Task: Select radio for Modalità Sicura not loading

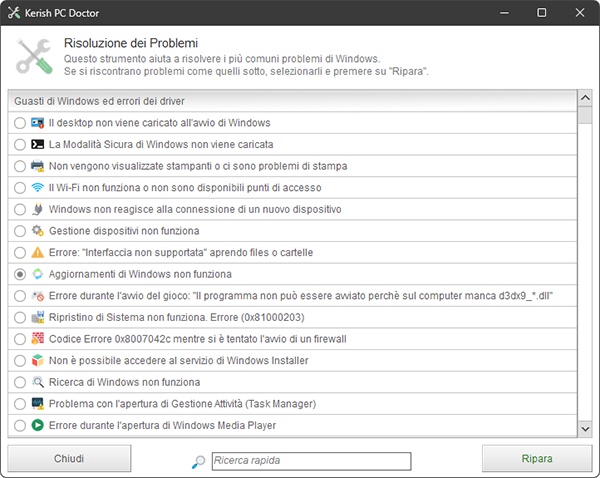Action: (x=20, y=144)
